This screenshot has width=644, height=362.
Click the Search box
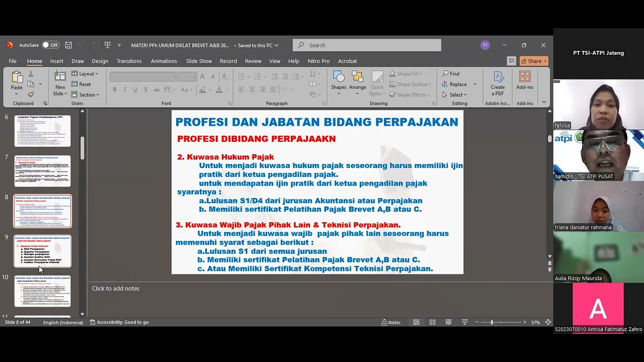pos(367,45)
